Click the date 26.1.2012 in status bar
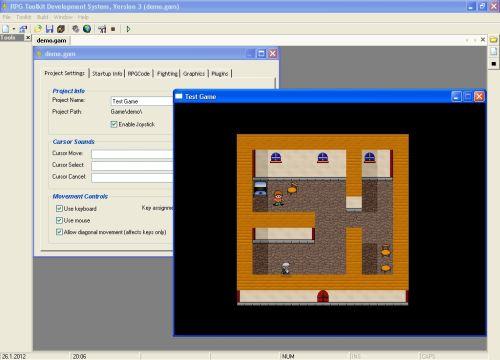500x360 pixels. point(14,356)
